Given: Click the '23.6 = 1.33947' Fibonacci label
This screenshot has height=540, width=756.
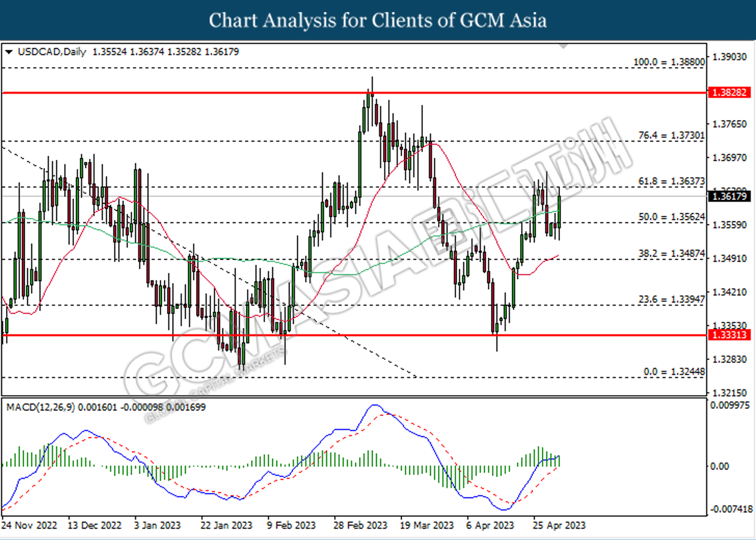Looking at the screenshot, I should click(671, 299).
